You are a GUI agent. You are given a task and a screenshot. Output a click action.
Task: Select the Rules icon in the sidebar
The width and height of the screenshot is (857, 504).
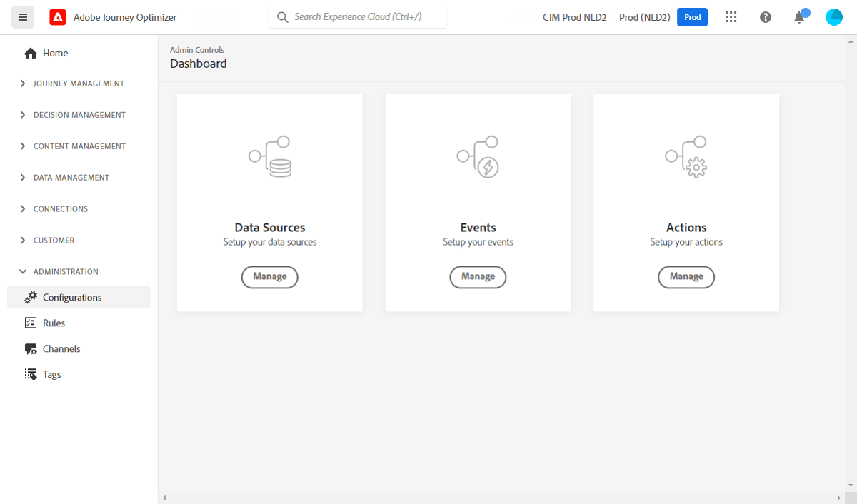point(30,323)
